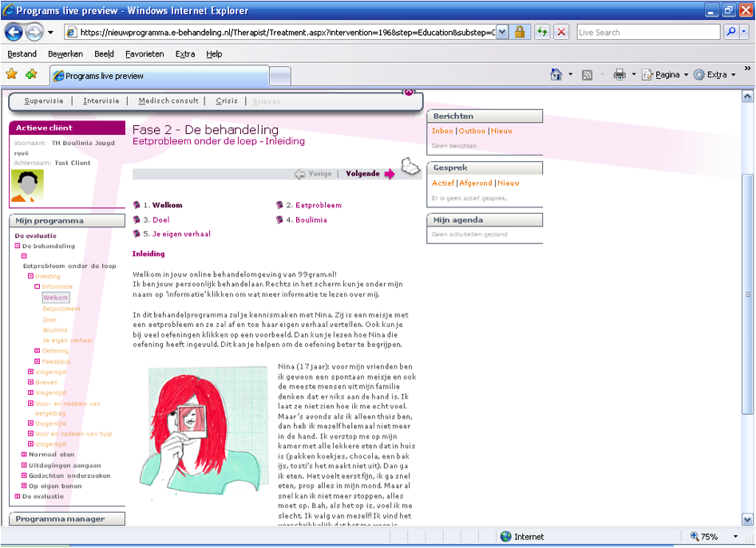Switch to the Medisch consult tab
The width and height of the screenshot is (756, 548).
(168, 101)
